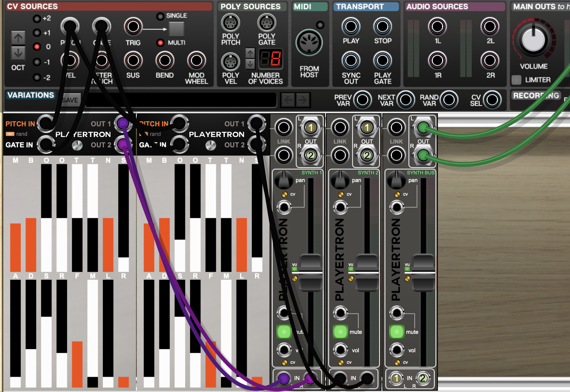Increase number of voices up arrow

(250, 53)
